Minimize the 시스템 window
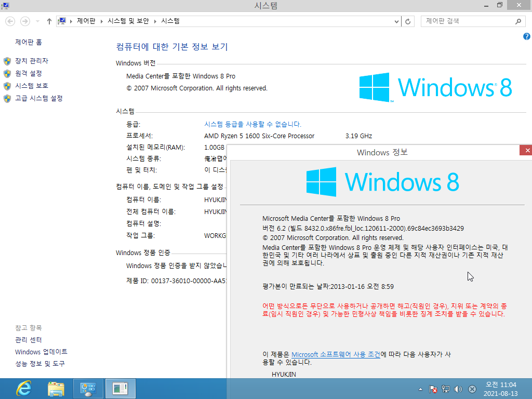The height and width of the screenshot is (399, 532). [x=486, y=5]
